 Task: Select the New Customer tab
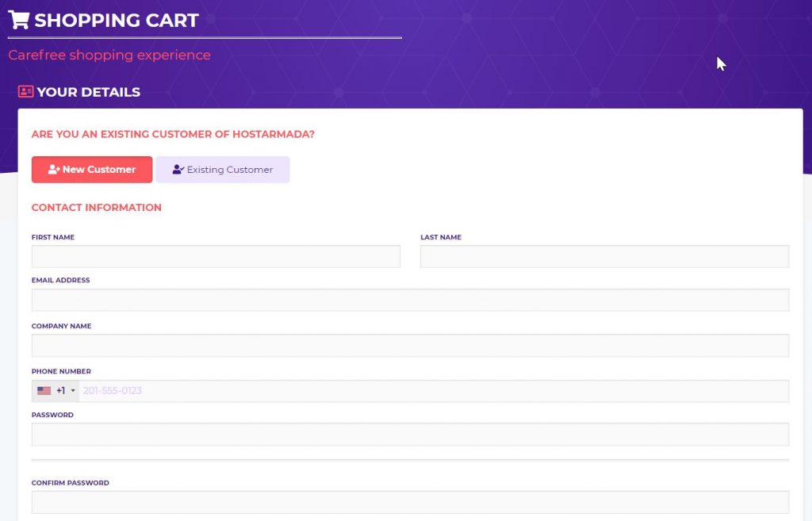pos(92,170)
